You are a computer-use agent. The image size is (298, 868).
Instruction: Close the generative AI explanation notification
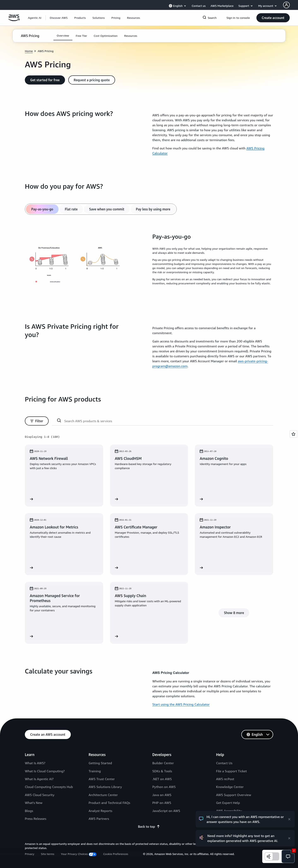pos(289,838)
